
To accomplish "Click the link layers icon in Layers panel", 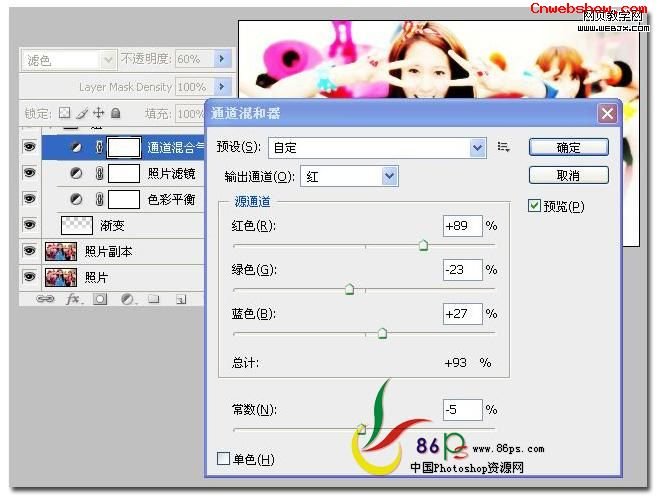I will pyautogui.click(x=46, y=298).
